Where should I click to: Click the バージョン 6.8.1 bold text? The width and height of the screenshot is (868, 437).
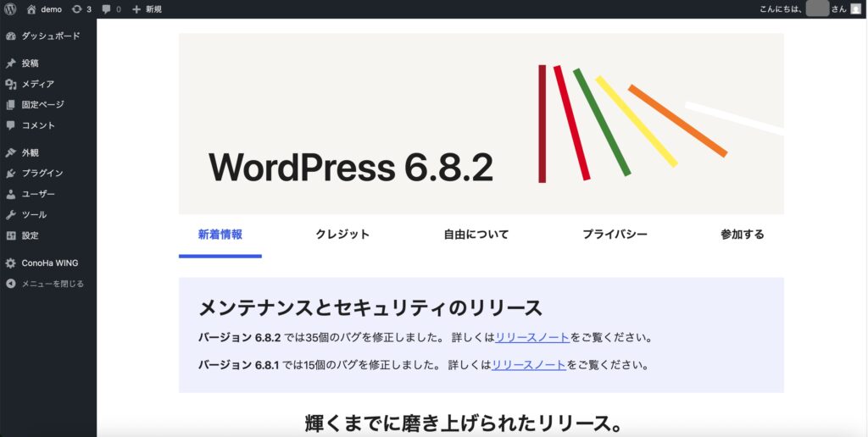[x=239, y=365]
